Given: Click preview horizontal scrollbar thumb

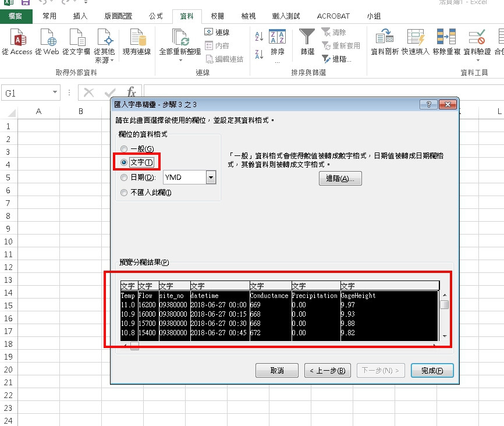Looking at the screenshot, I should (134, 346).
